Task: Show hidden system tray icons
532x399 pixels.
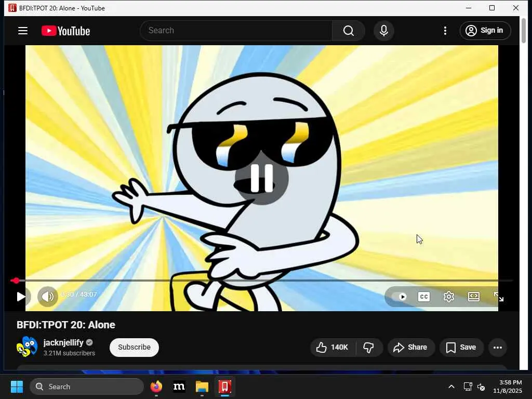Action: click(451, 387)
